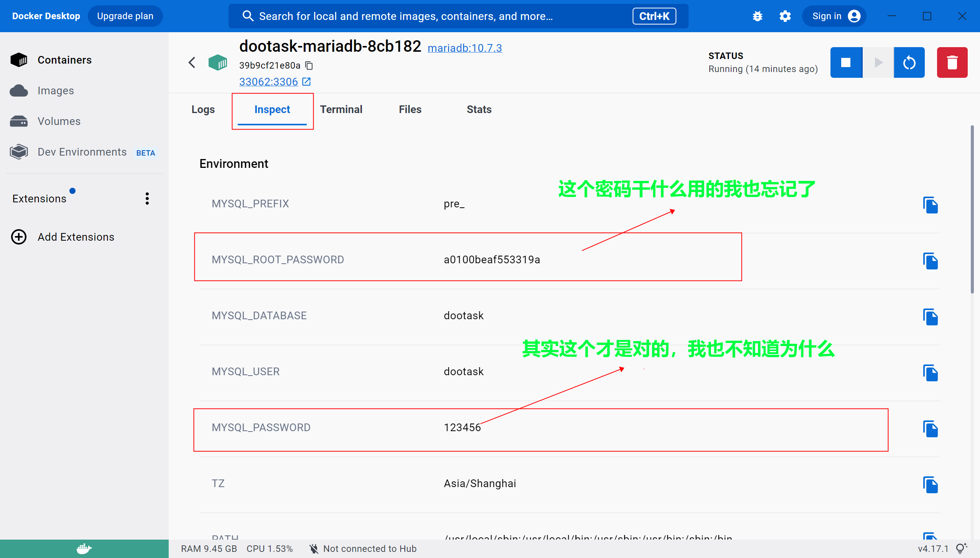The image size is (980, 558).
Task: Copy the container ID 39b9cf21e80a
Action: click(x=309, y=66)
